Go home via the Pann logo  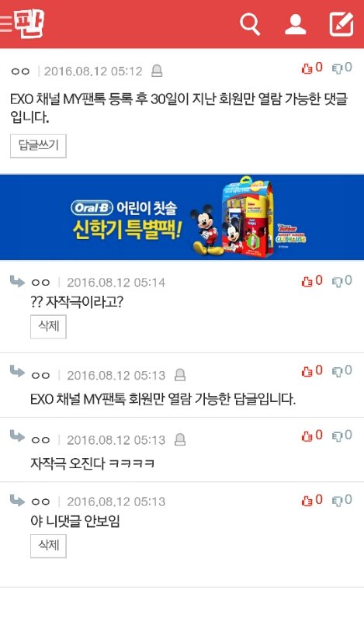(x=29, y=23)
